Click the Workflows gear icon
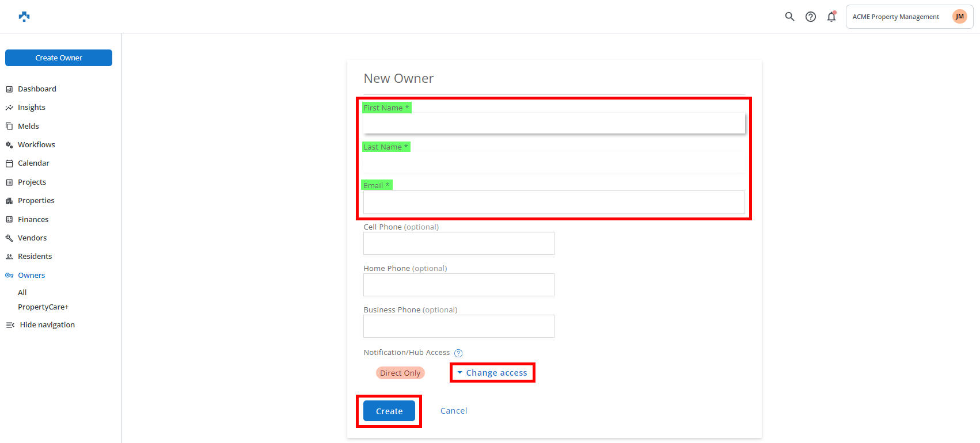The width and height of the screenshot is (980, 443). point(9,145)
